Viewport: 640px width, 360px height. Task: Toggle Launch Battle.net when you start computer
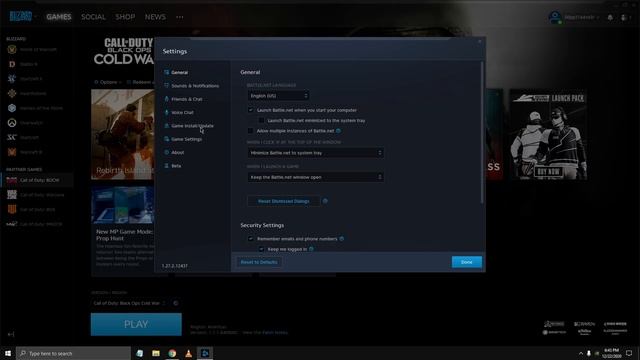tap(251, 110)
